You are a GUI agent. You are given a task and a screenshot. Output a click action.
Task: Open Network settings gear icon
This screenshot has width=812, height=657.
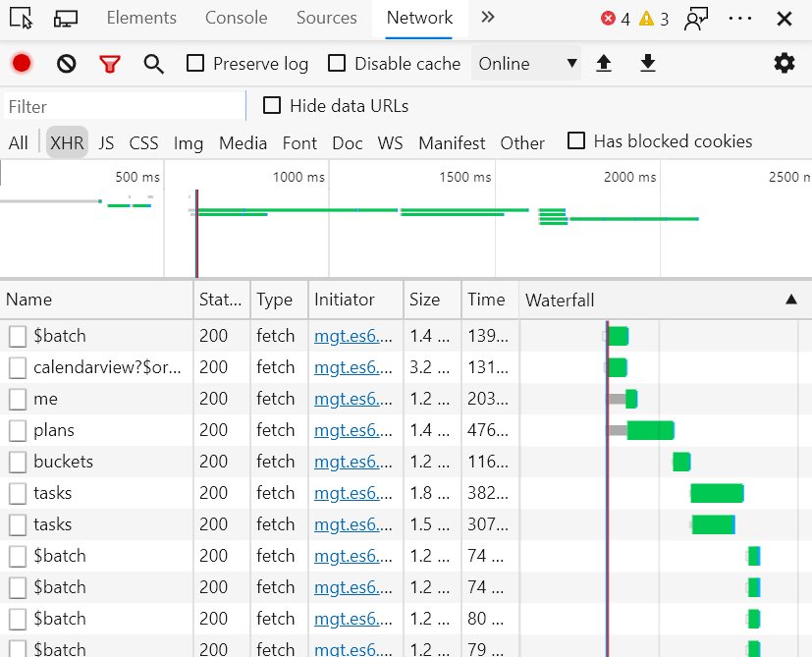click(785, 63)
